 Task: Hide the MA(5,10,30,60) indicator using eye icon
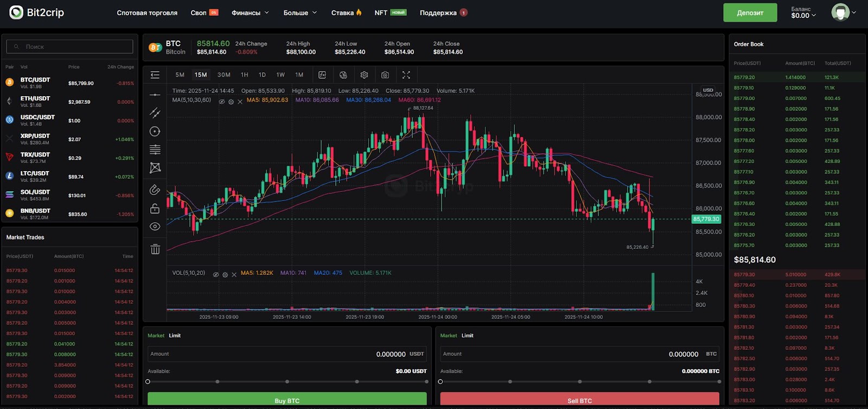click(x=221, y=102)
